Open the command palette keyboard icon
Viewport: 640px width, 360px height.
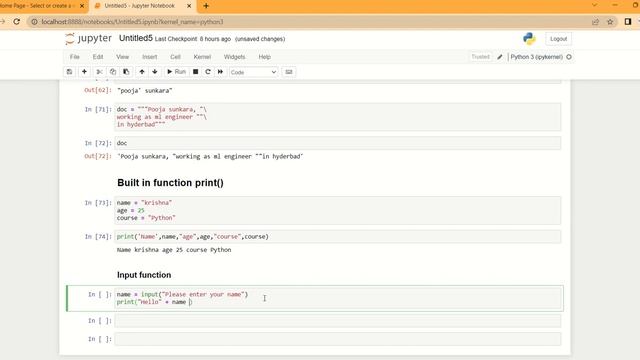pos(289,72)
